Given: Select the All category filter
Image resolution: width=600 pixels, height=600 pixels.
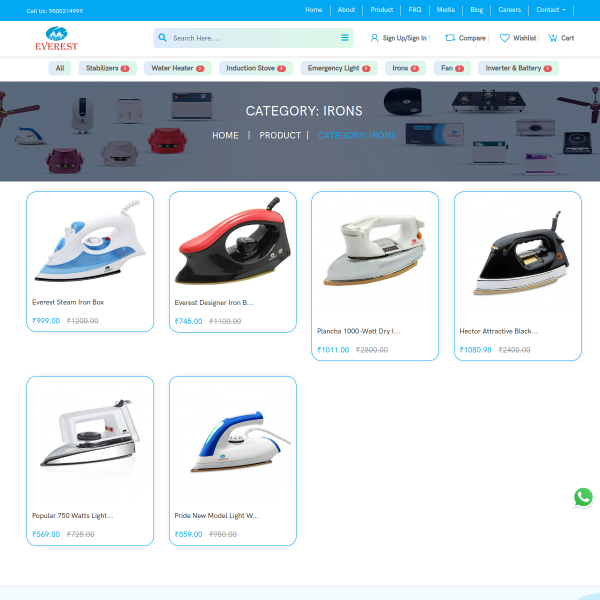Looking at the screenshot, I should click(60, 68).
